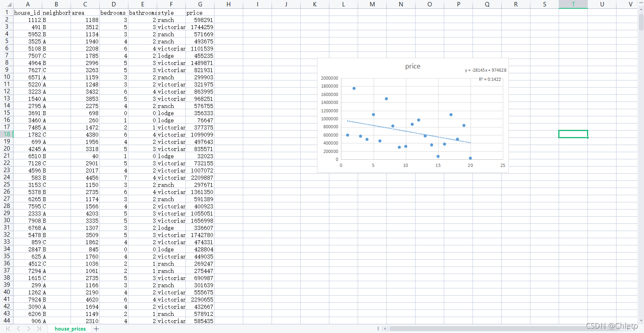Select price cell 76647
Image resolution: width=644 pixels, height=333 pixels.
(x=200, y=120)
